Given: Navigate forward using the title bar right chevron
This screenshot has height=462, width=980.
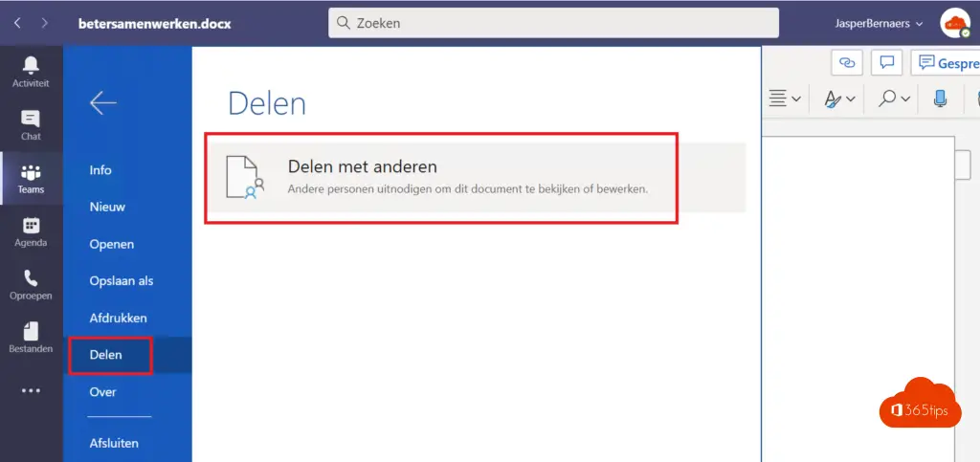Looking at the screenshot, I should 44,23.
